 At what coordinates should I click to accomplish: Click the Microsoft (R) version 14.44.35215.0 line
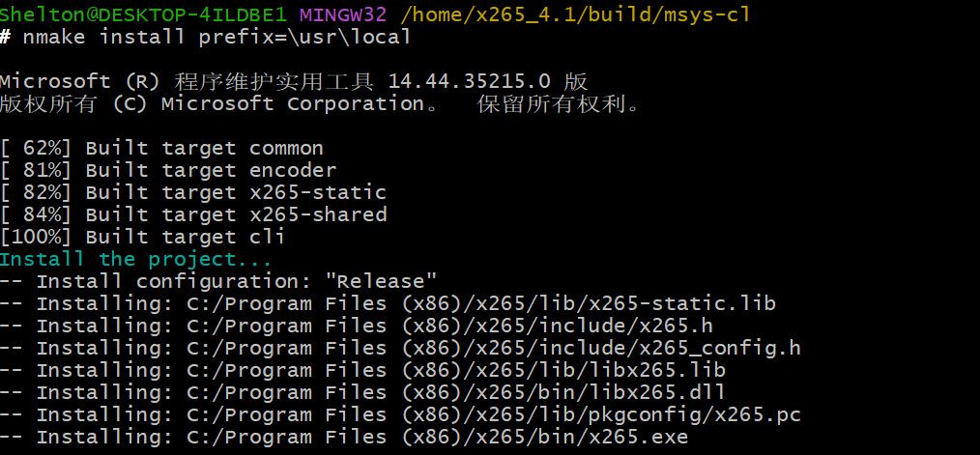click(x=294, y=81)
